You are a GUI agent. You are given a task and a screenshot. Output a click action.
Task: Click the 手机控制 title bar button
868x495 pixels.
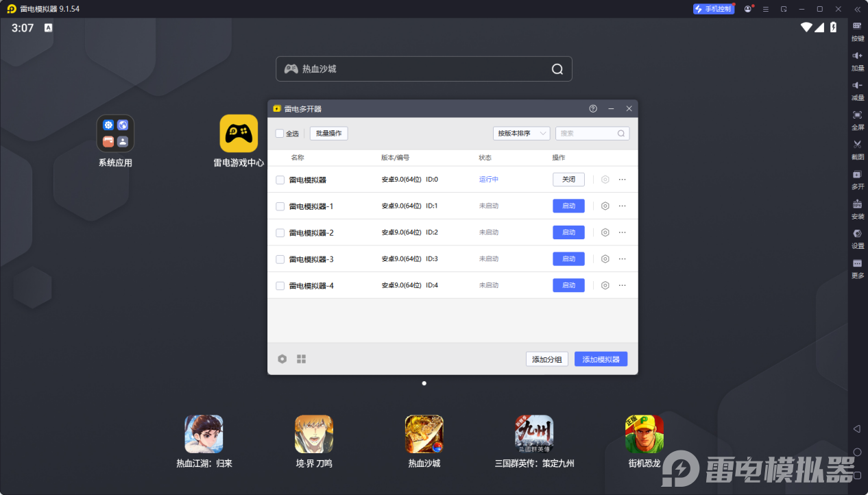pyautogui.click(x=714, y=9)
